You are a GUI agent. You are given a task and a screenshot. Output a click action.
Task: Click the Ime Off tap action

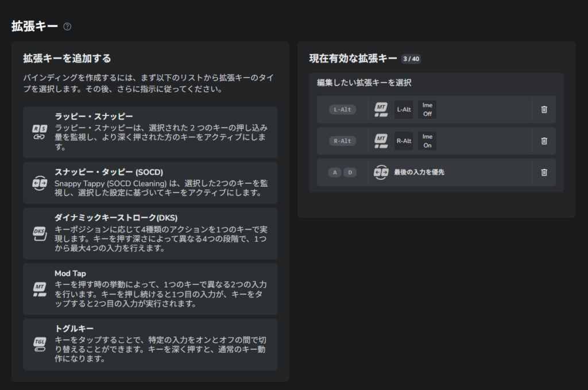[427, 110]
